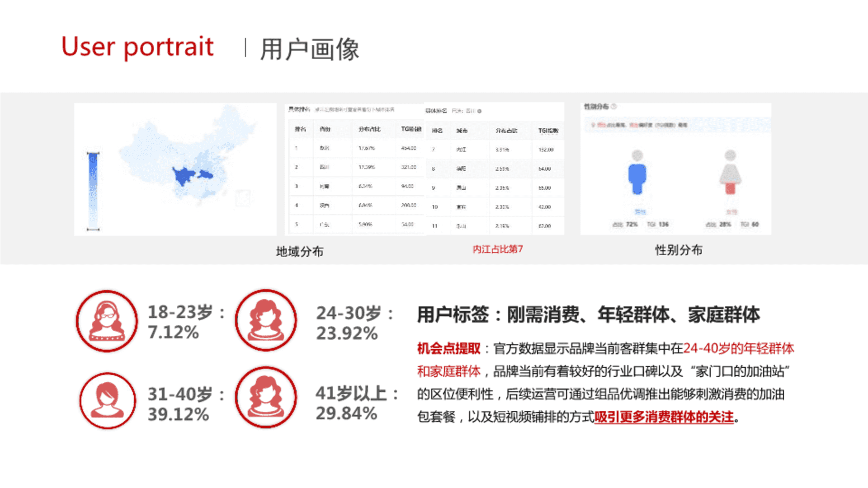Click rank 5 row in the province table

(x=356, y=225)
